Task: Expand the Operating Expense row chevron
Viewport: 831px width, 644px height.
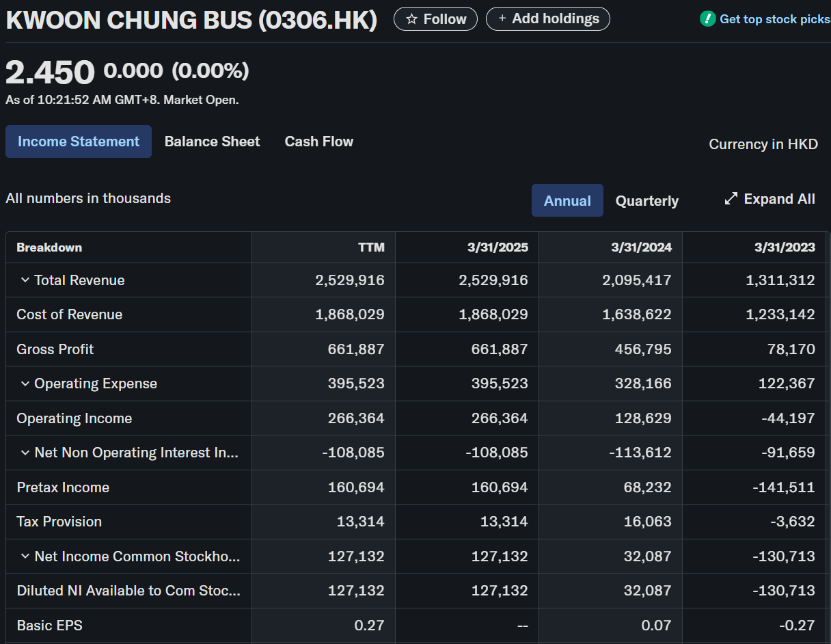Action: point(25,384)
